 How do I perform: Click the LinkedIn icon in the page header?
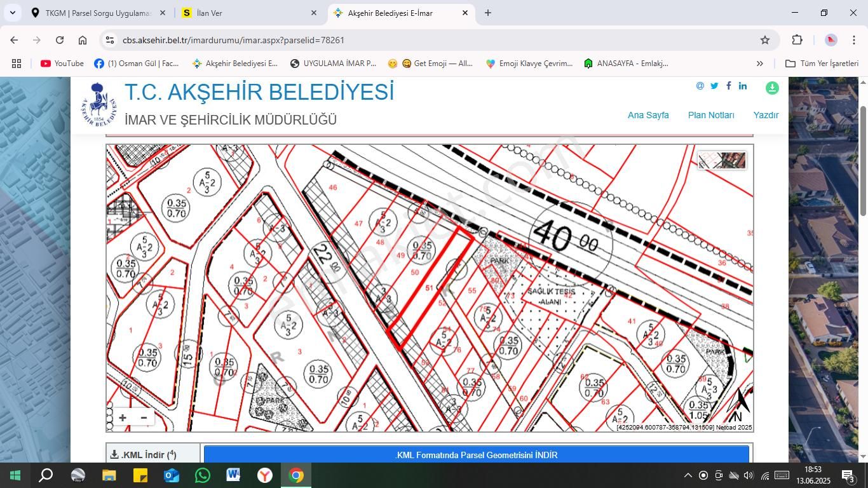(742, 86)
